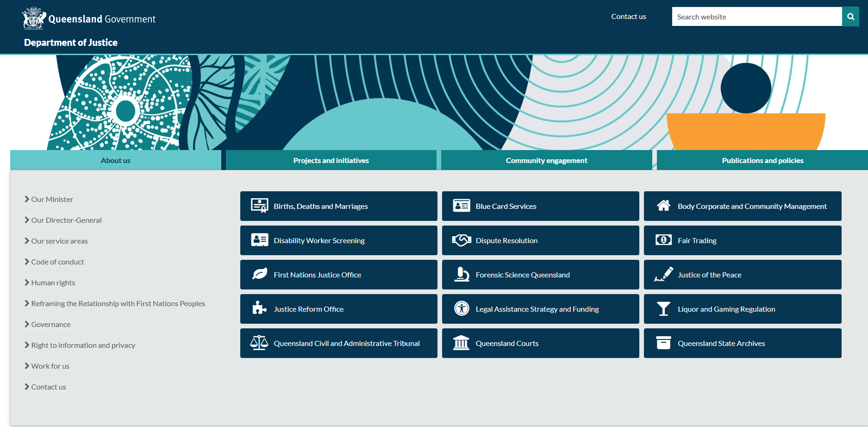The height and width of the screenshot is (427, 868).
Task: Open Liquor and Gaming Regulation tile label
Action: tap(726, 309)
